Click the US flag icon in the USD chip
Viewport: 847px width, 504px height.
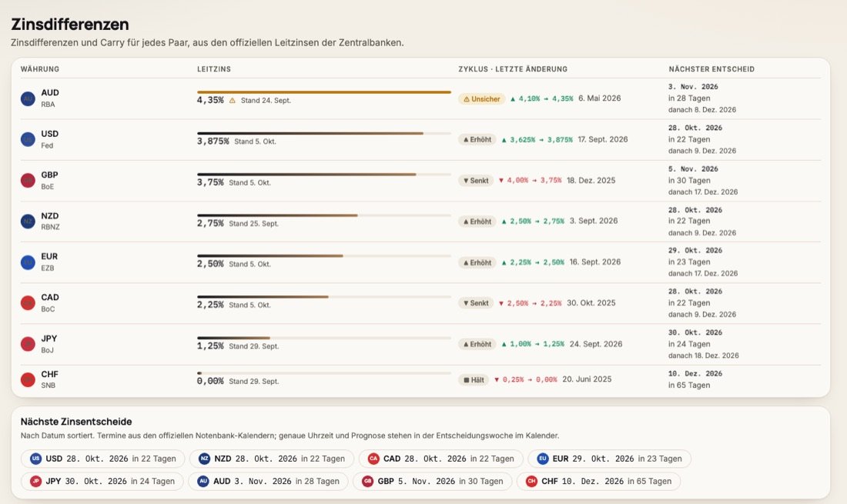pyautogui.click(x=35, y=459)
